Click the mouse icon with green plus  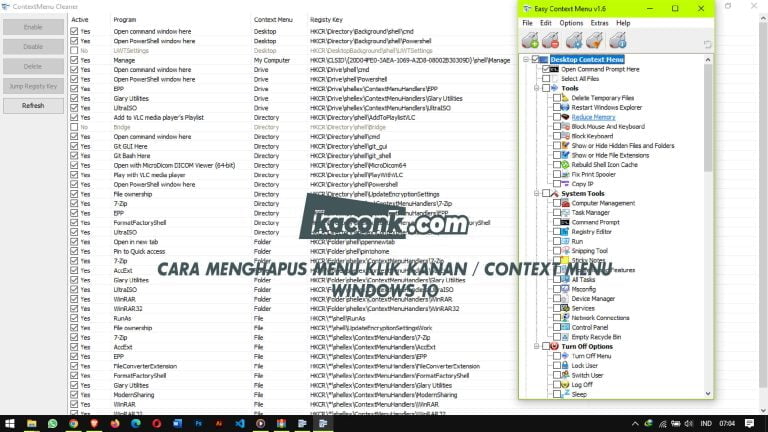click(530, 41)
